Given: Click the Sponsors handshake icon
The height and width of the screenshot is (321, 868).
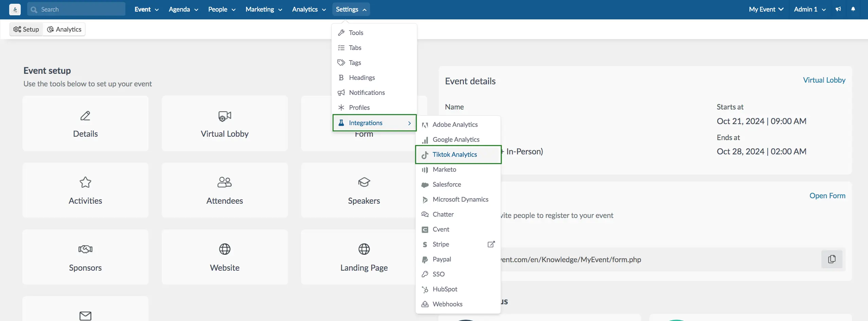Looking at the screenshot, I should pos(85,249).
